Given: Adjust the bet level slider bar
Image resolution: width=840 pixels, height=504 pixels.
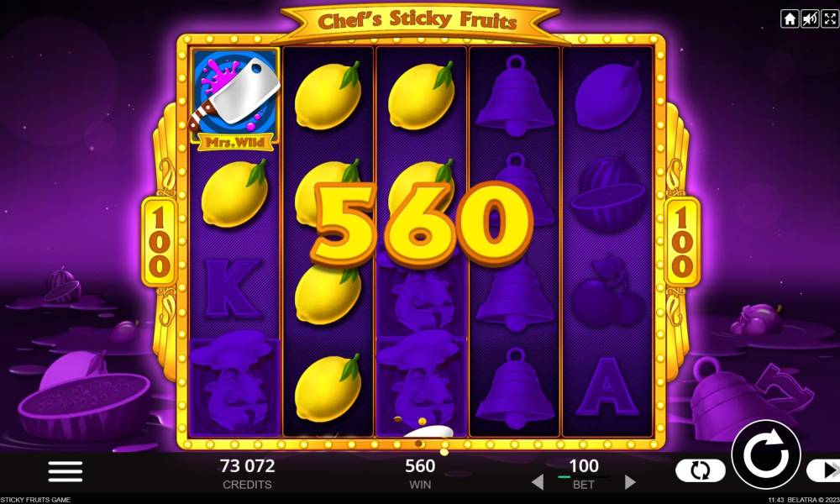Looking at the screenshot, I should click(x=583, y=476).
